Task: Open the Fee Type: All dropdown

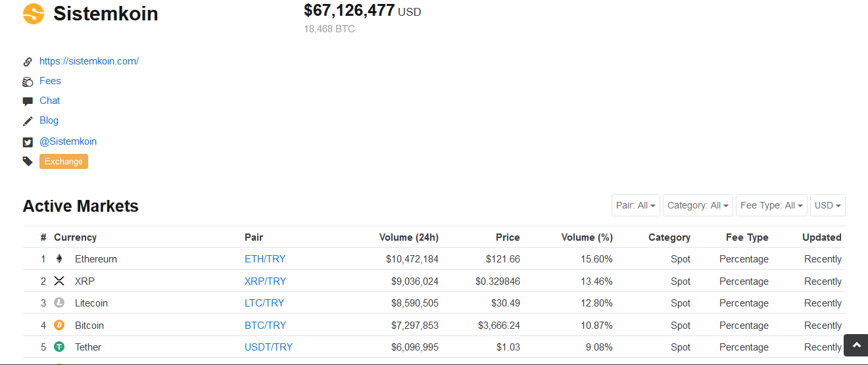Action: [x=771, y=205]
